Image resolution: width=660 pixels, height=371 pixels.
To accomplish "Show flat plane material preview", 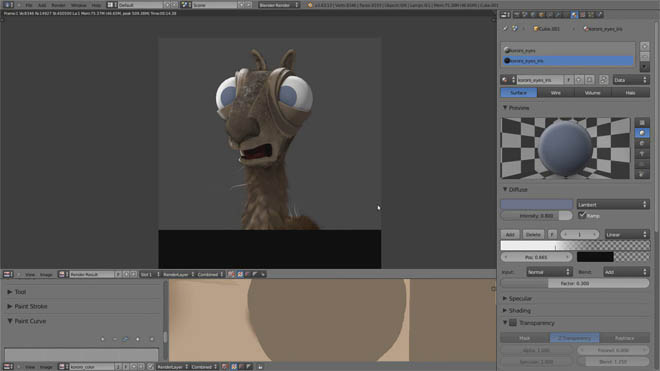I will pyautogui.click(x=642, y=123).
